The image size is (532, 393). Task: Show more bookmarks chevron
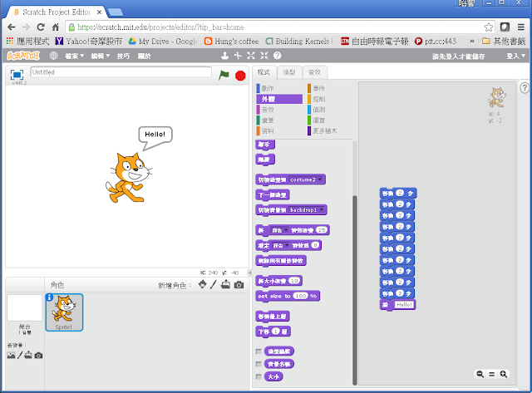click(472, 42)
